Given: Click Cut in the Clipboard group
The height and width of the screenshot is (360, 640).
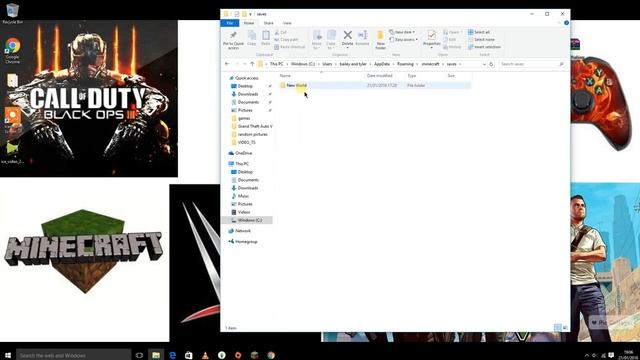Looking at the screenshot, I should click(280, 32).
